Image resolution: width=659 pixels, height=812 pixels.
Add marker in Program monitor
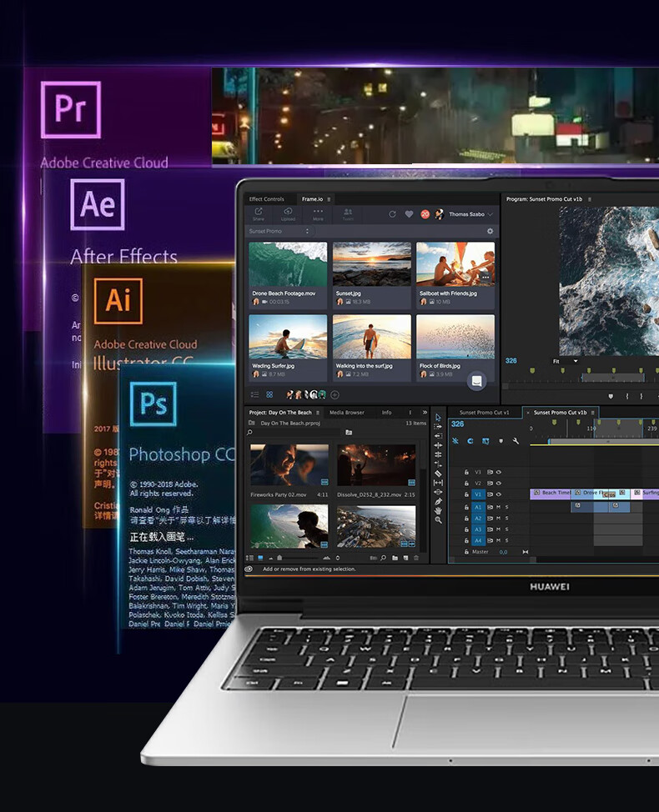[x=611, y=396]
